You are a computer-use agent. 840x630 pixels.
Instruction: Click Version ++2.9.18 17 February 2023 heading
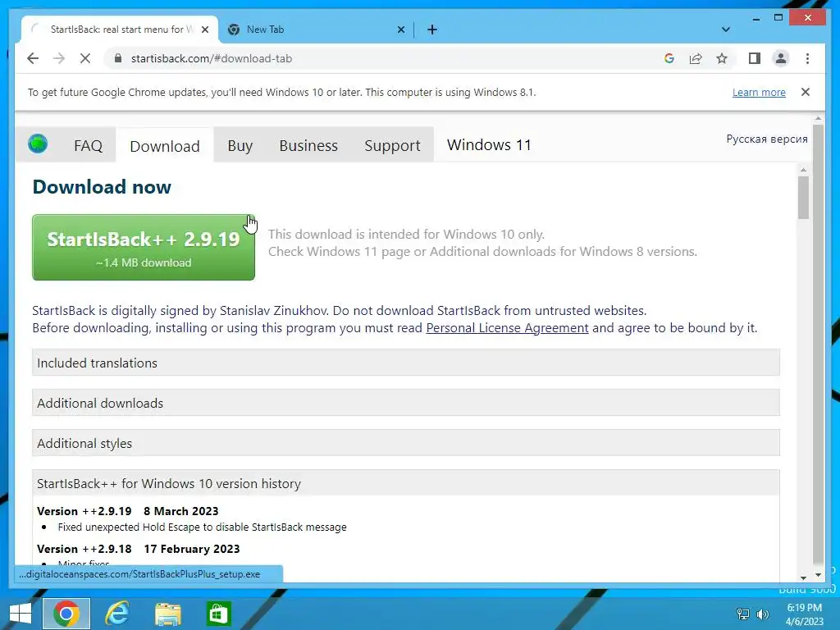[x=138, y=549]
